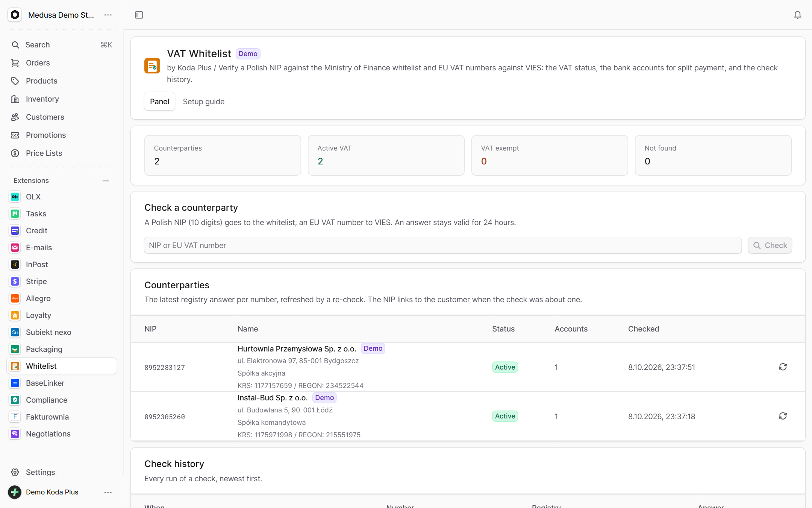Open the Medusa Demo Store menu dots
The height and width of the screenshot is (508, 812).
point(108,15)
